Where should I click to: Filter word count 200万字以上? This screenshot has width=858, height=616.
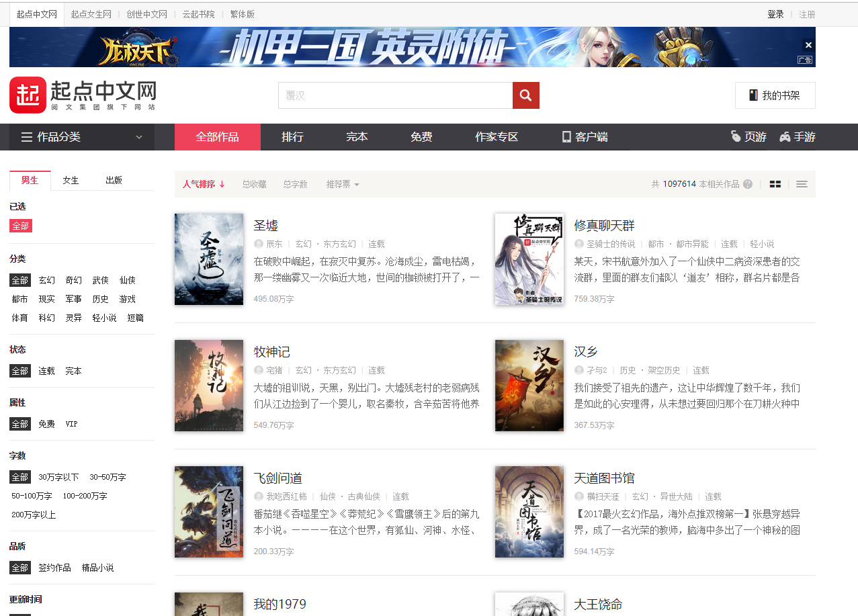pyautogui.click(x=34, y=515)
